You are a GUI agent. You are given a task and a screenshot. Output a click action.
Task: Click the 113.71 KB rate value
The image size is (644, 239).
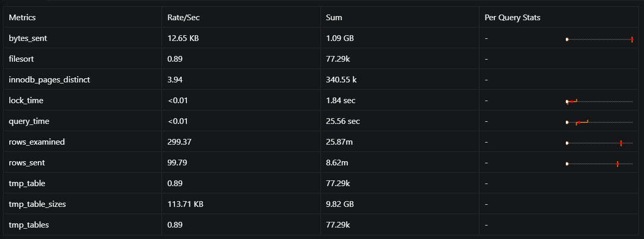[x=185, y=204]
